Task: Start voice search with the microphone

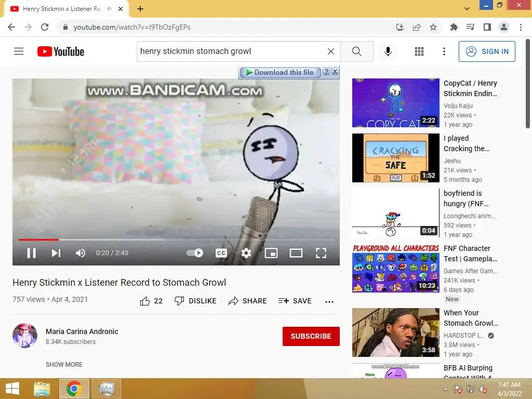Action: tap(388, 51)
